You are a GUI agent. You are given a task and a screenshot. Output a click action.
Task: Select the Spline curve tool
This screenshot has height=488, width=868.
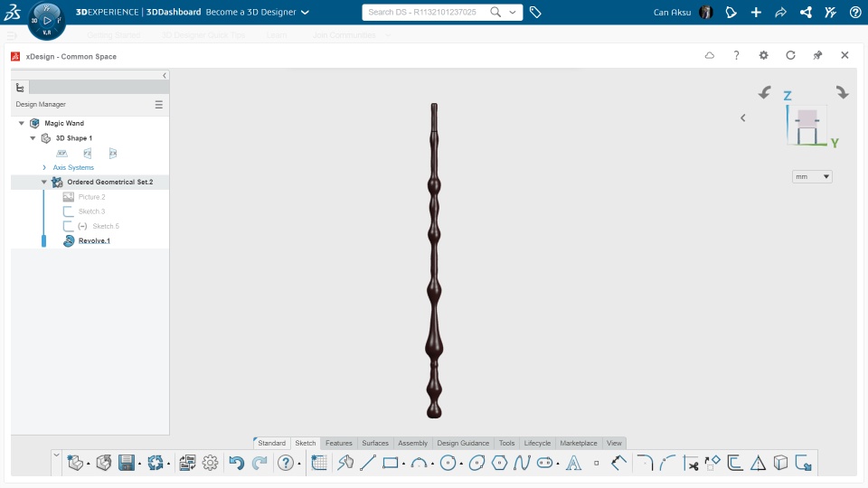tap(522, 463)
